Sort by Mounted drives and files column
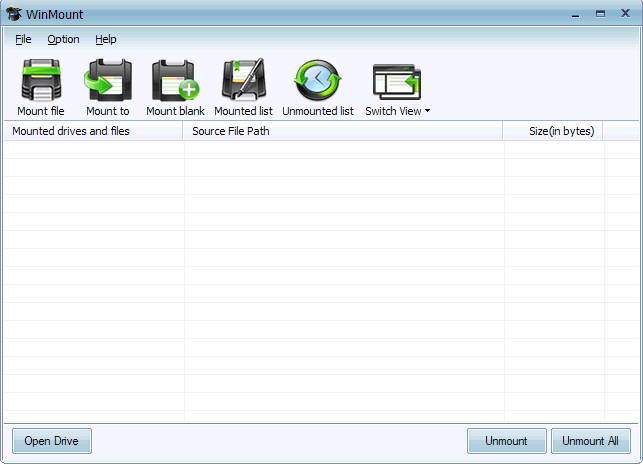643x464 pixels. pyautogui.click(x=93, y=131)
